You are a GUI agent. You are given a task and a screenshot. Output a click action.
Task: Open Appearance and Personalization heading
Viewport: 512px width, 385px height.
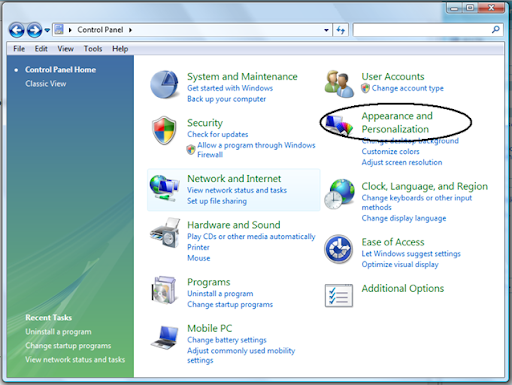[397, 122]
